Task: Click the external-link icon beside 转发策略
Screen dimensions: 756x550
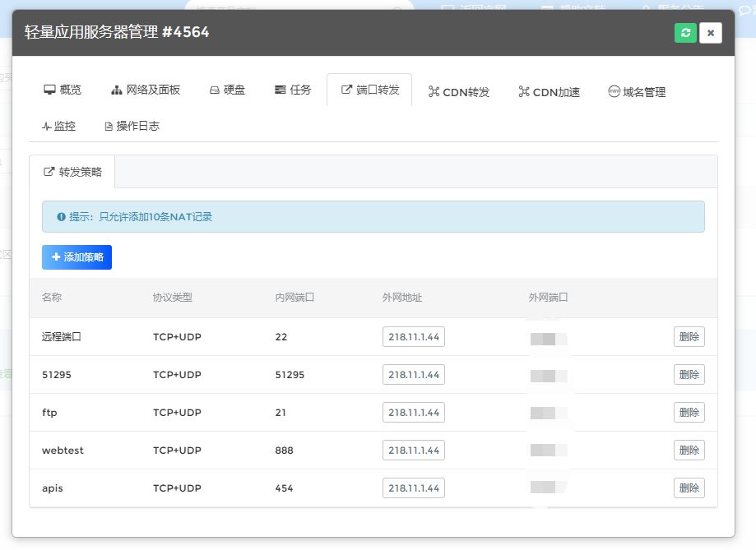Action: click(49, 172)
